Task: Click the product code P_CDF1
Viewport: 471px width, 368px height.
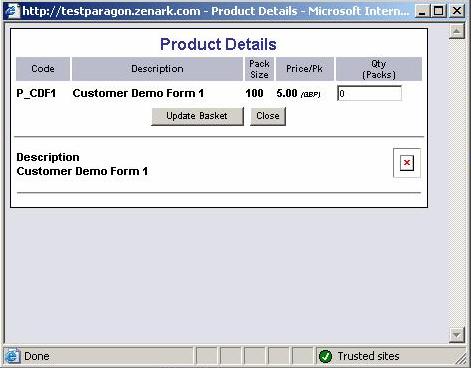Action: [x=36, y=94]
